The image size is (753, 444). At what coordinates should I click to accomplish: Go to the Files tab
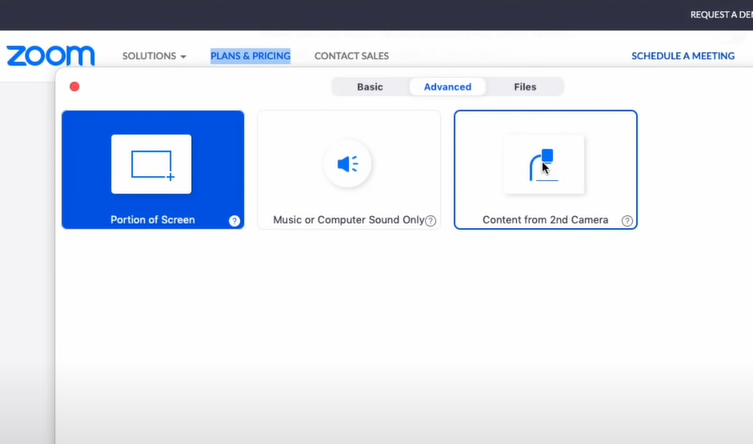pos(525,87)
